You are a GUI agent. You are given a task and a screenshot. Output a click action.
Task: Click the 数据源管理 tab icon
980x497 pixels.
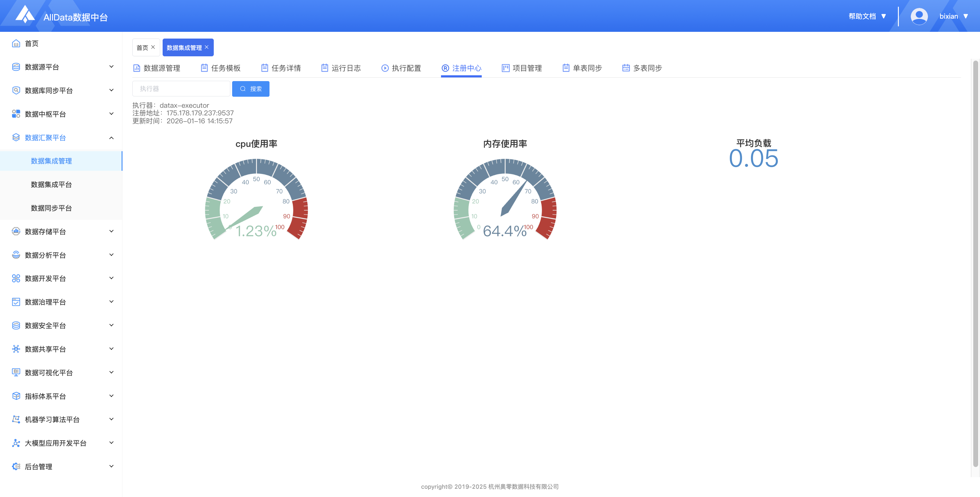[137, 68]
